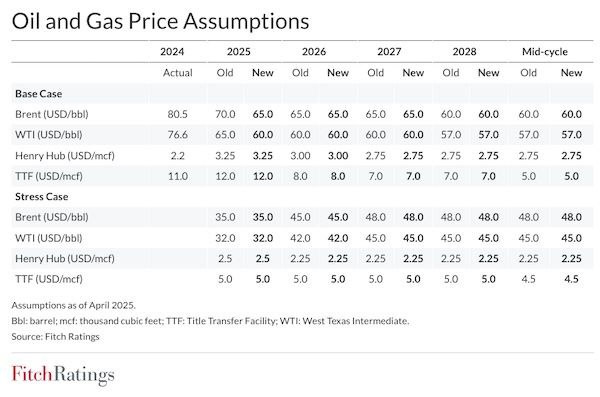Click the 2025 column header

coord(239,52)
